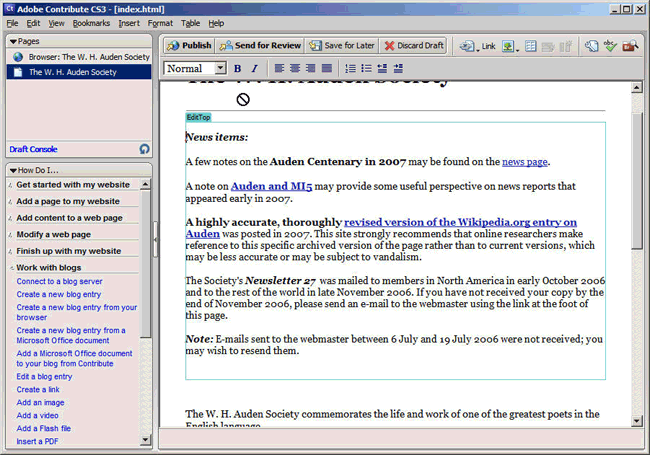Open the Insert Image tool
The width and height of the screenshot is (650, 455).
pyautogui.click(x=510, y=46)
